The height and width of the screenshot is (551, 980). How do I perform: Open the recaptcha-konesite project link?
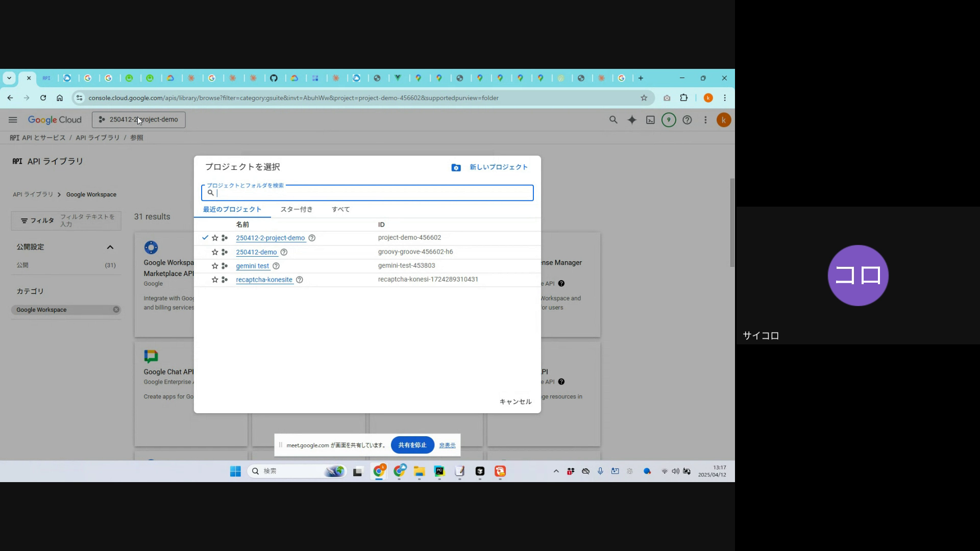[x=264, y=280]
